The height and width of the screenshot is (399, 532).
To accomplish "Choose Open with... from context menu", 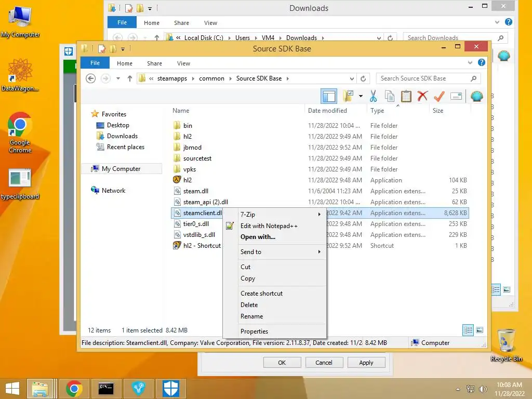I will click(x=275, y=237).
